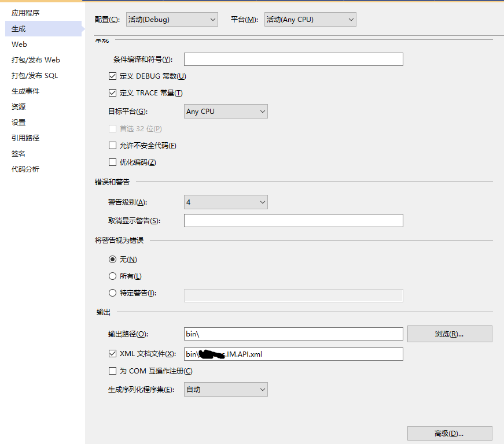
Task: Select the 引用路径 page
Action: pos(27,138)
